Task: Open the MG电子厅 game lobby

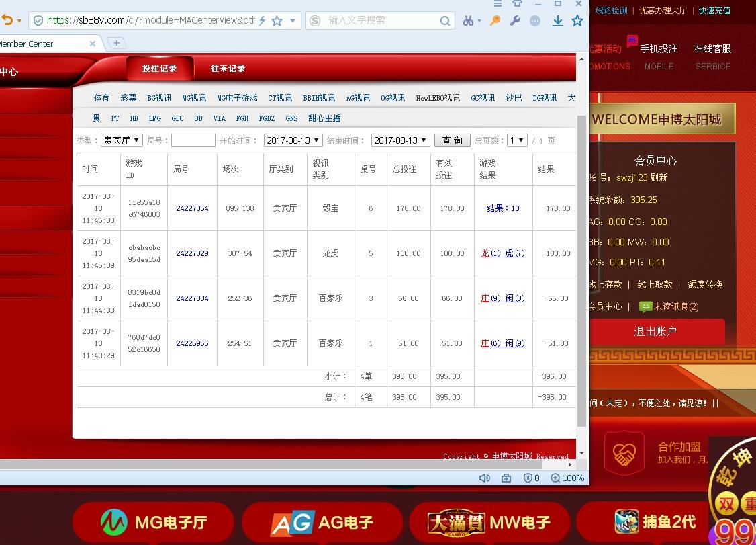Action: click(153, 521)
